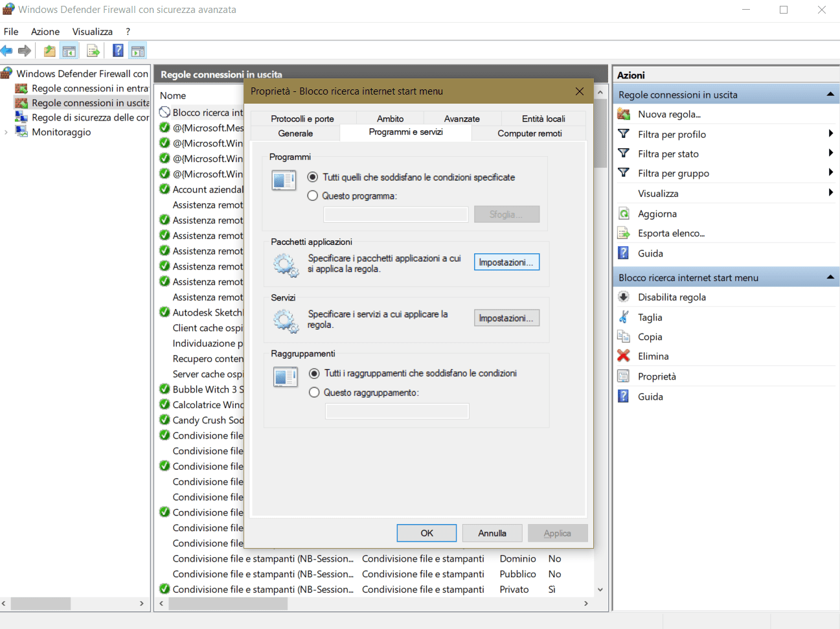Select the Questo raggruppamento radio button
The image size is (840, 629).
[x=314, y=393]
